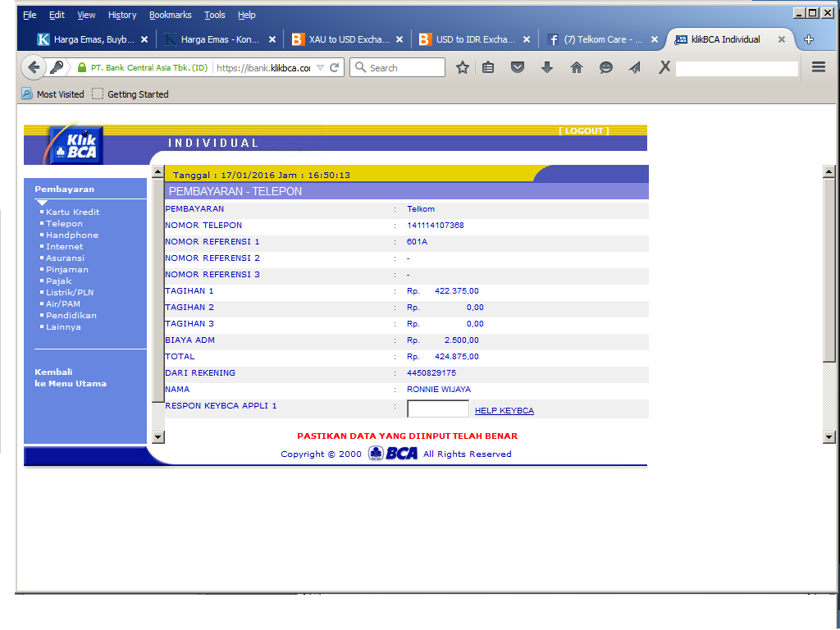
Task: Open the View menu
Action: coord(86,15)
